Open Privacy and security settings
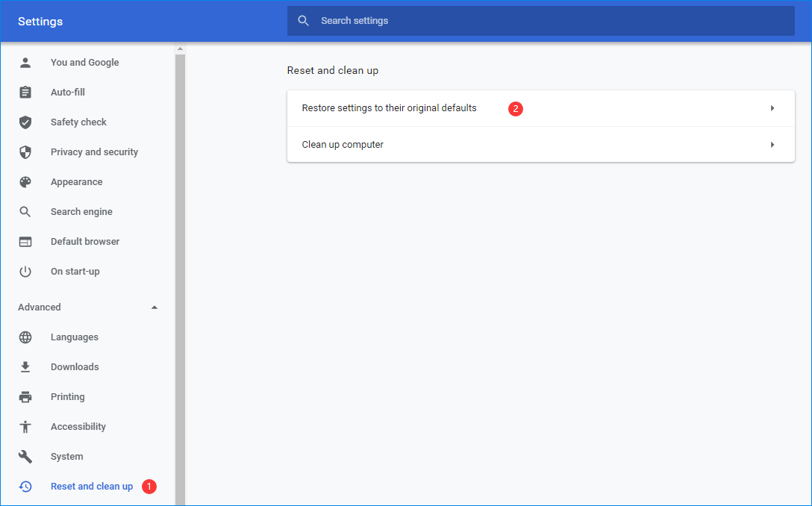 [94, 152]
